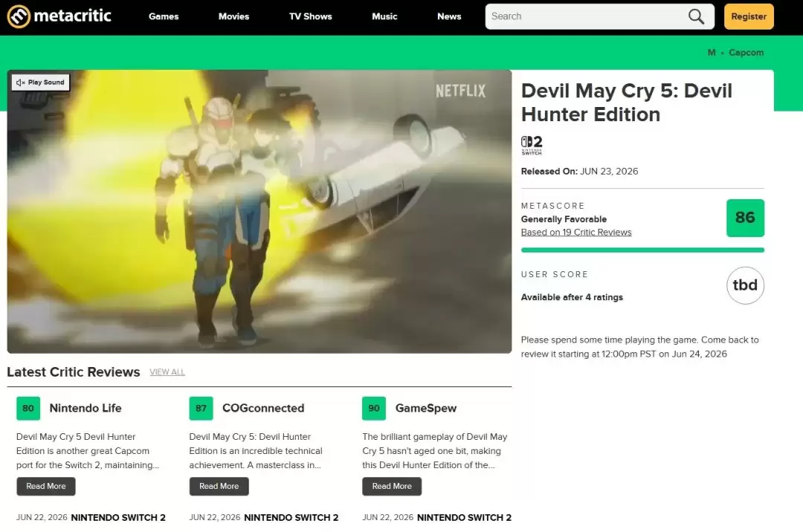Open the Movies menu
Image resolution: width=803 pixels, height=532 pixels.
click(x=233, y=16)
